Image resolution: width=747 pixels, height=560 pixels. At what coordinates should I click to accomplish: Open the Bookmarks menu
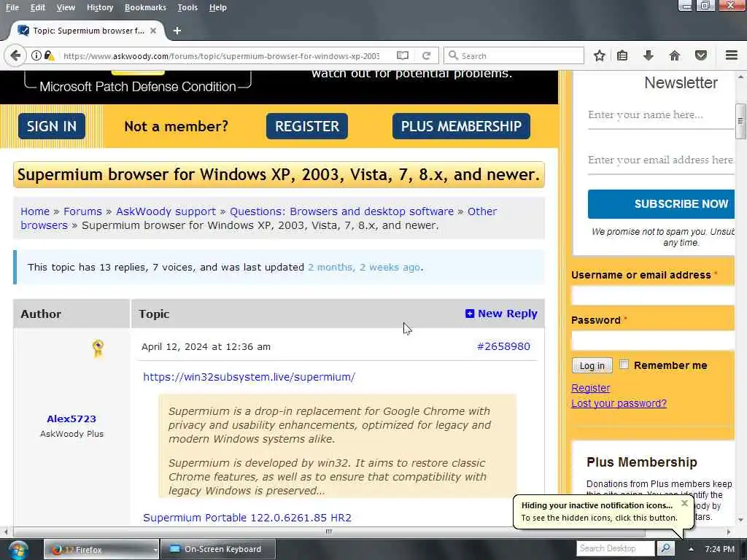(x=145, y=7)
